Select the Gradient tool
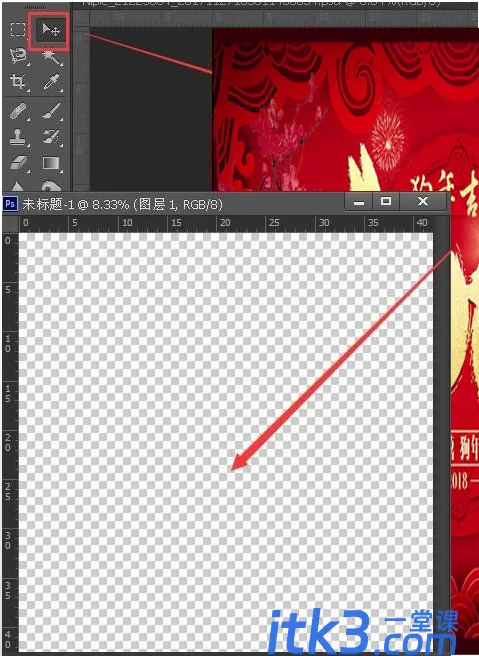Viewport: 479px width, 656px height. [51, 162]
